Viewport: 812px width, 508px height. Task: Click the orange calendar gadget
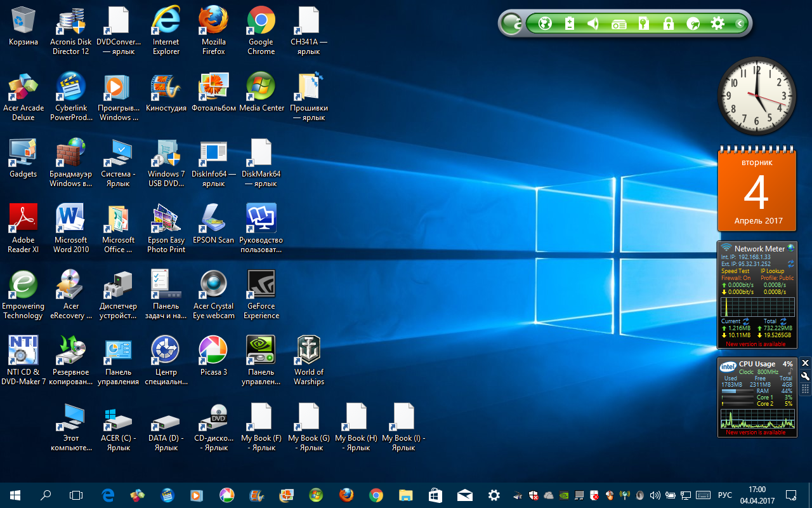click(757, 188)
